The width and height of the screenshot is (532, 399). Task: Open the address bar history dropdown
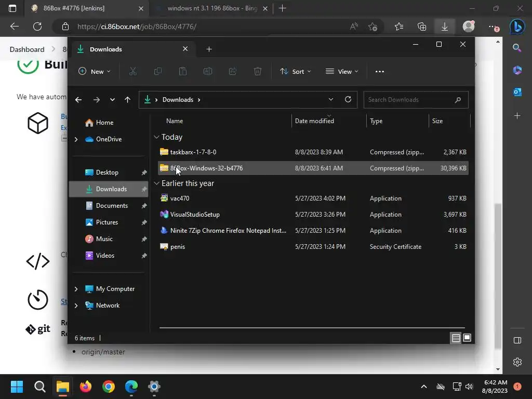[x=331, y=99]
